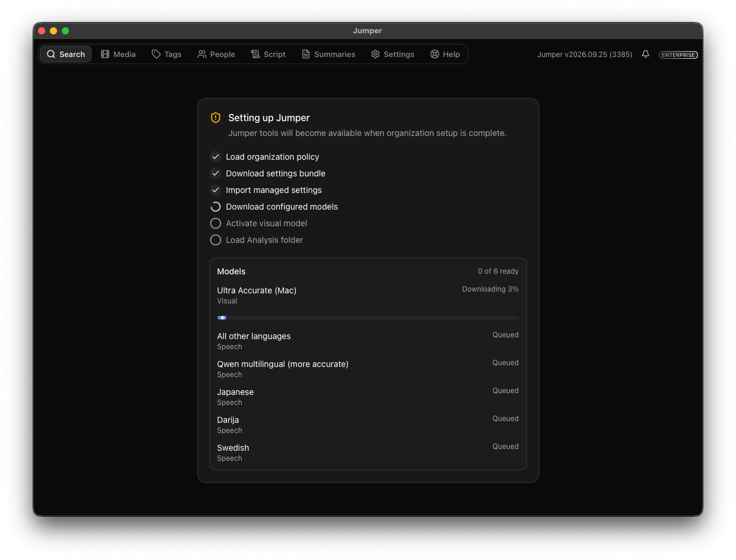
Task: Click the 'Import managed settings' step text
Action: pos(274,190)
